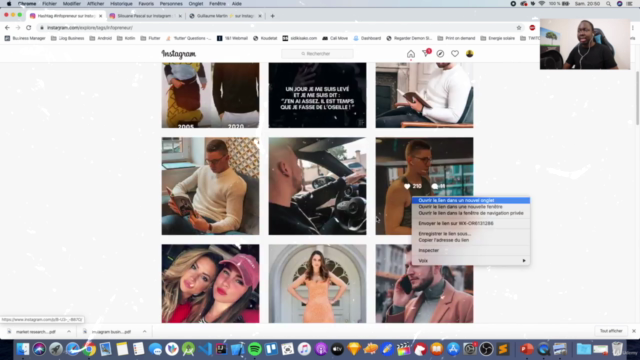Expand the Voix submenu arrow
Image resolution: width=640 pixels, height=360 pixels.
tap(524, 260)
